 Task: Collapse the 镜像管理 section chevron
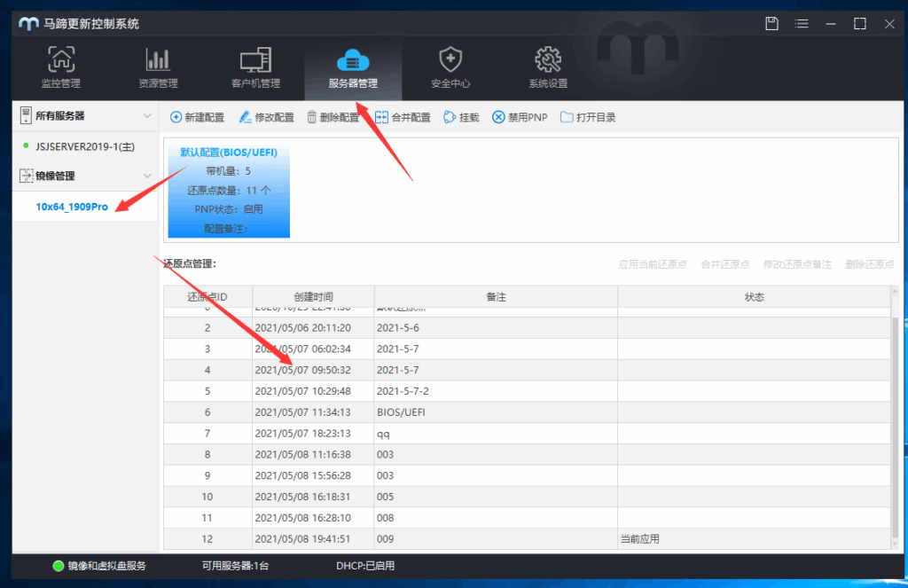click(147, 176)
